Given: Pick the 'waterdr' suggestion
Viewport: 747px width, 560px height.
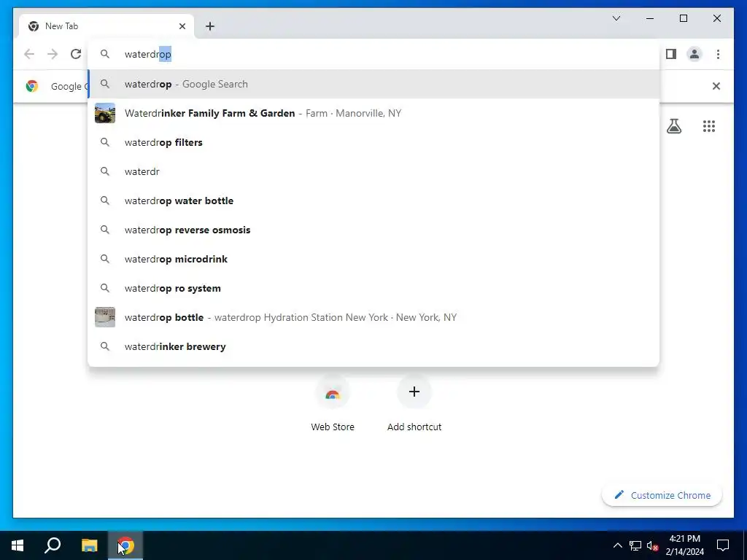Looking at the screenshot, I should click(x=374, y=171).
